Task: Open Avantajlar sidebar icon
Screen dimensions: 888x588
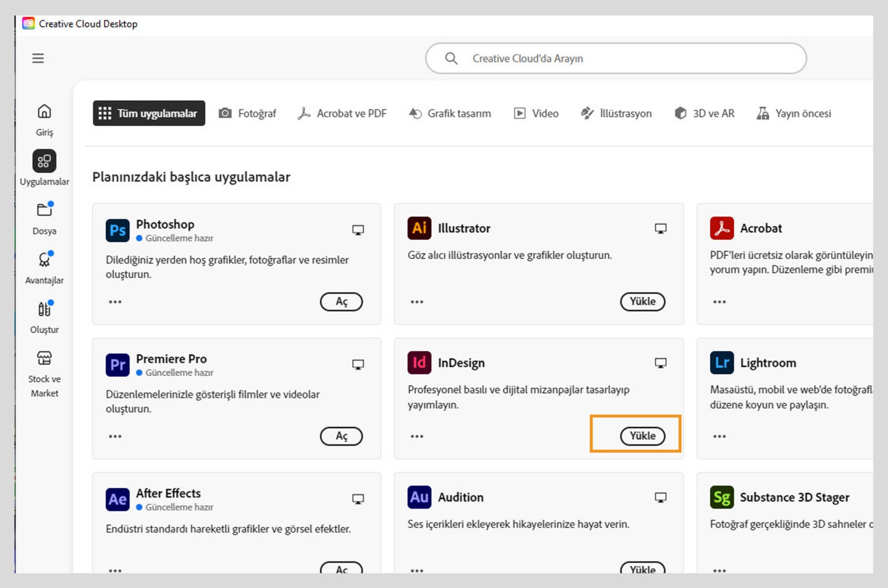Action: [x=44, y=260]
